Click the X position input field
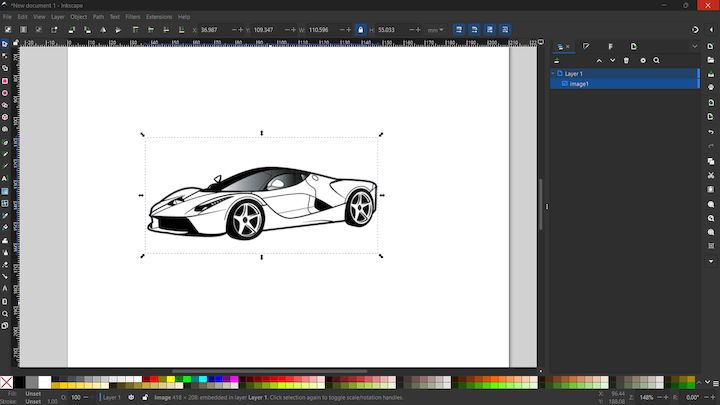This screenshot has height=405, width=720. coord(214,29)
